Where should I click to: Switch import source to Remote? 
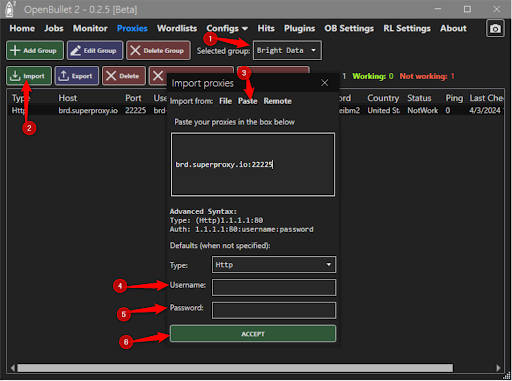(x=277, y=101)
